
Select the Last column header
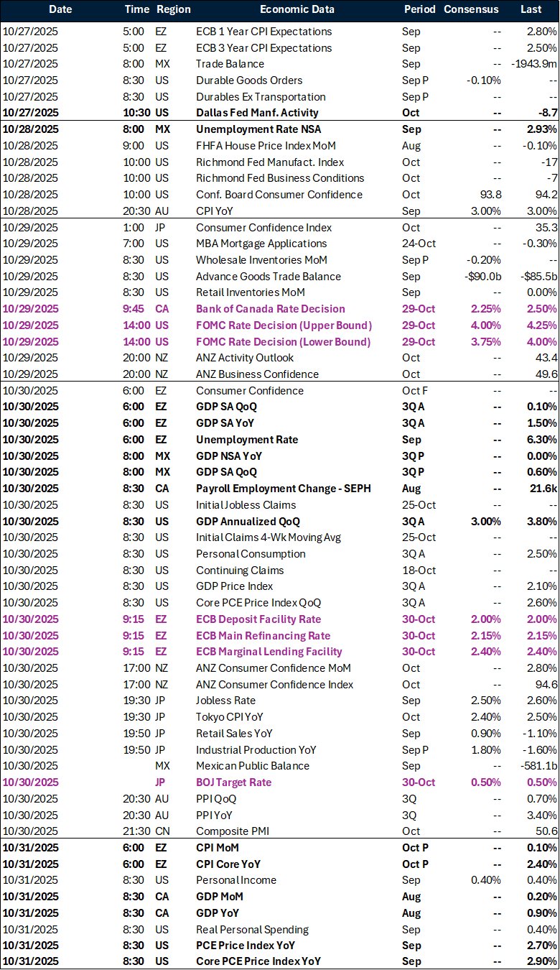531,10
